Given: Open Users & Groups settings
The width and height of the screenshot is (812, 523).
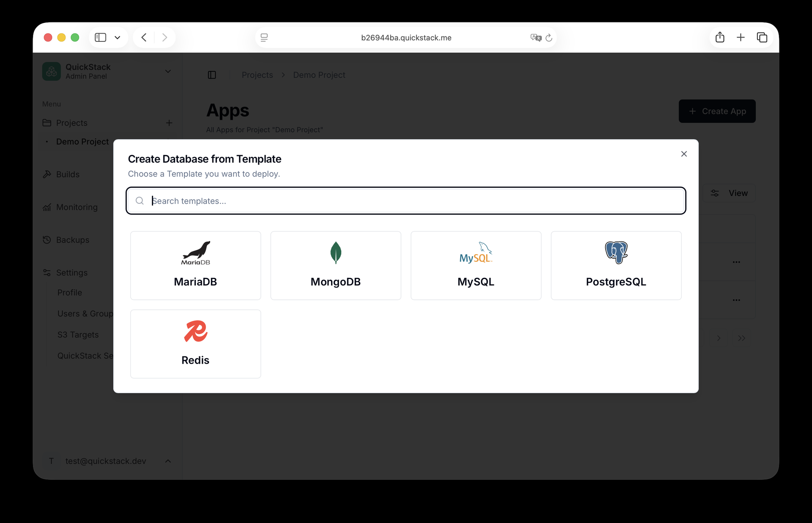Looking at the screenshot, I should (x=85, y=314).
